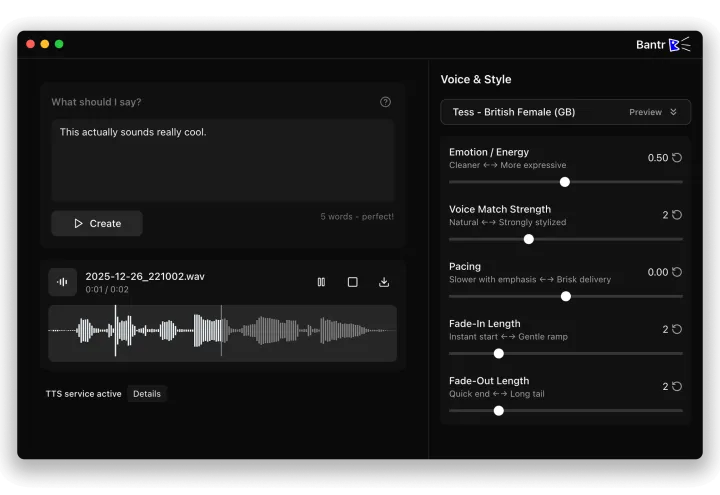Click inside the text input area
The height and width of the screenshot is (495, 720).
click(x=223, y=160)
